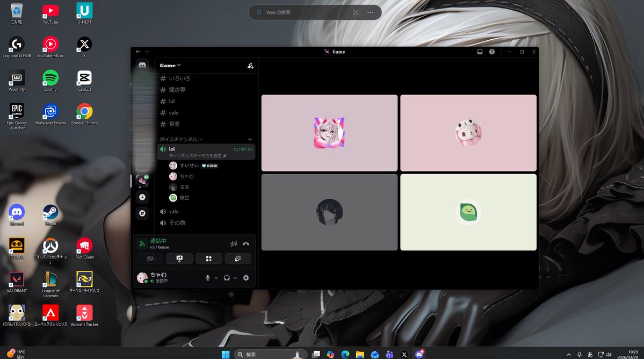Open the Discord inbox icon
The height and width of the screenshot is (359, 644).
click(x=480, y=52)
